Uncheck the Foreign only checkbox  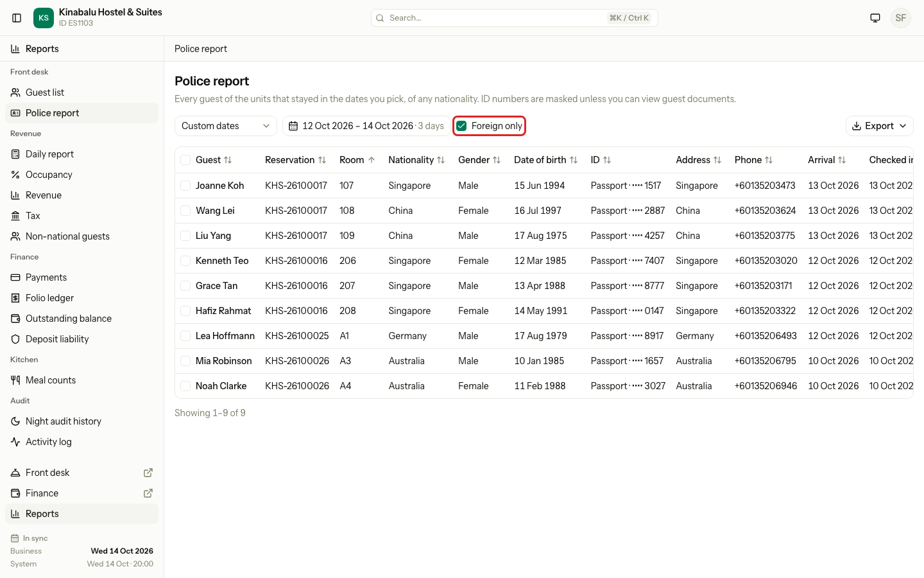click(x=461, y=126)
